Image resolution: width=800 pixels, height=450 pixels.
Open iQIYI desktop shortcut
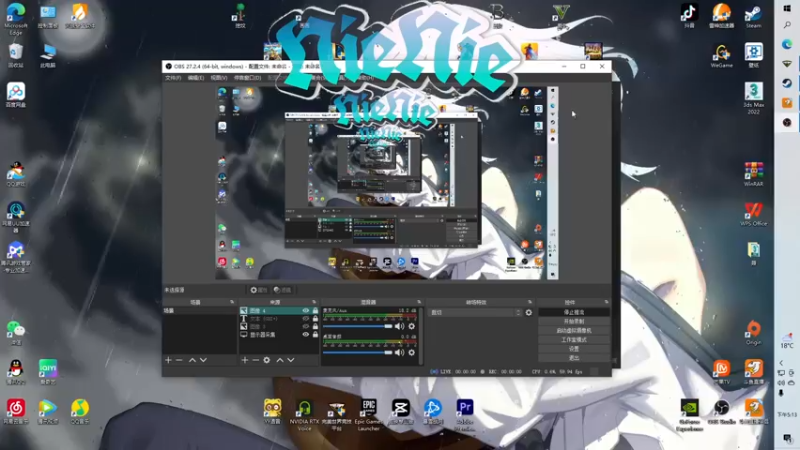point(48,372)
